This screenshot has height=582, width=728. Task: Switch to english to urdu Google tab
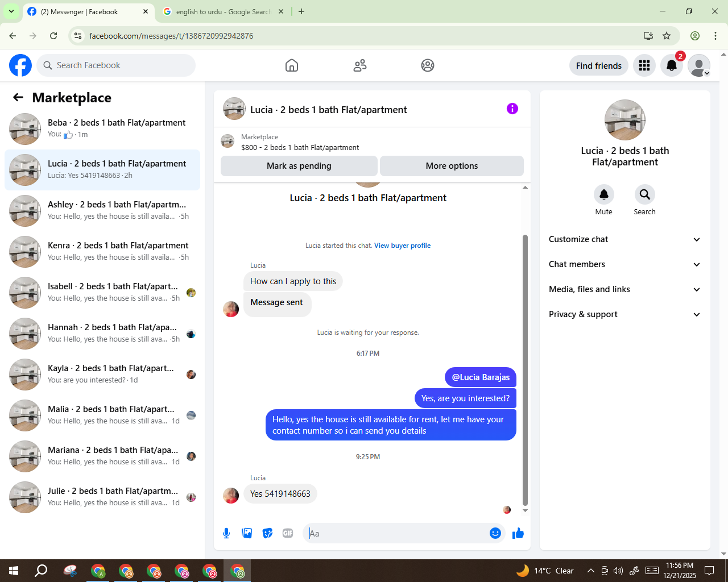[223, 11]
